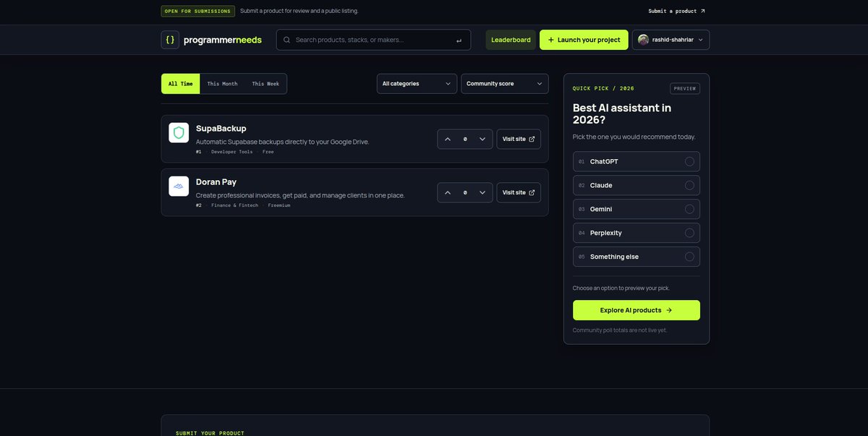This screenshot has width=868, height=436.
Task: Click Launch your project button
Action: click(584, 40)
